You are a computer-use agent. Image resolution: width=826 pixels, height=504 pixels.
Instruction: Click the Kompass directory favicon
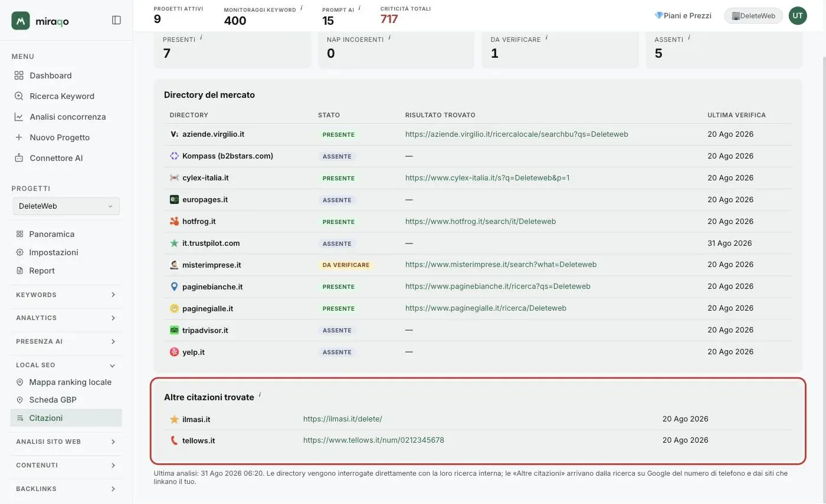[174, 156]
